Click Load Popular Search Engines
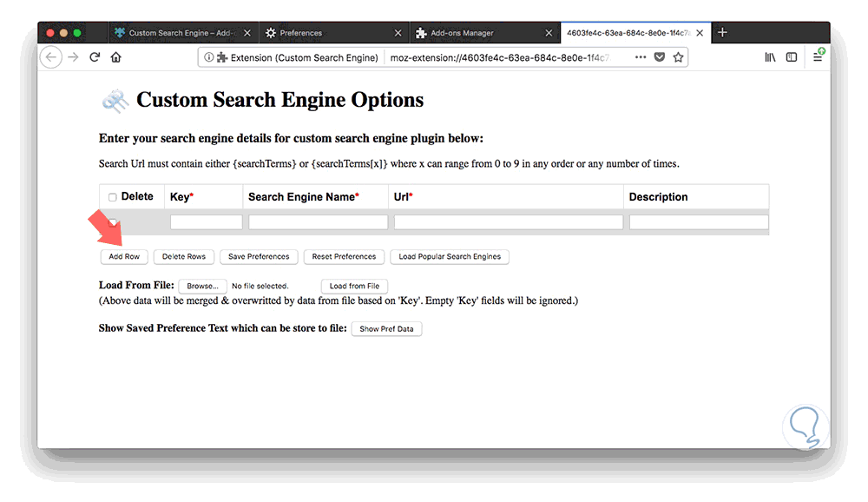Image resolution: width=868 pixels, height=502 pixels. pos(450,256)
